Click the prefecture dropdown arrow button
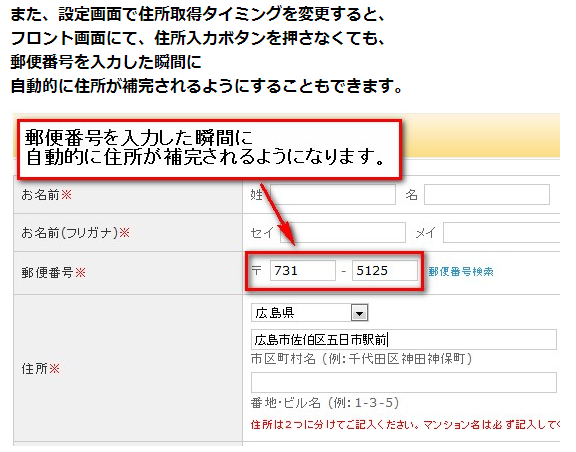Screen dimensions: 576x452 [359, 313]
